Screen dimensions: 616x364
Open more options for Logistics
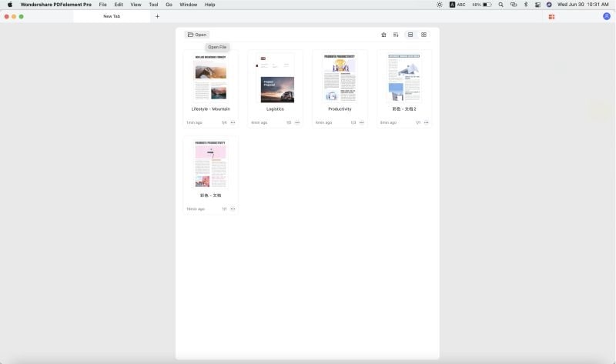(x=297, y=122)
